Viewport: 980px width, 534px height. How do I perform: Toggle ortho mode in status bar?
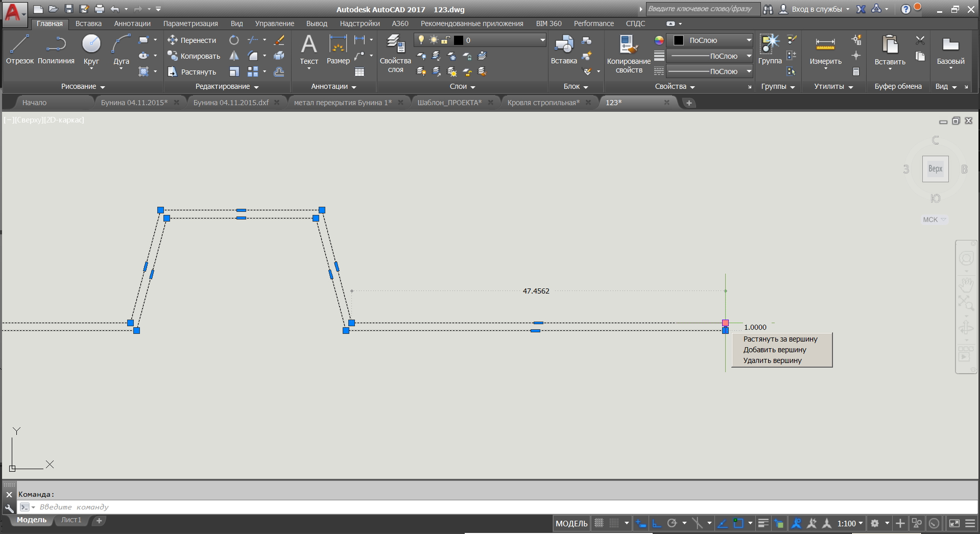point(657,523)
